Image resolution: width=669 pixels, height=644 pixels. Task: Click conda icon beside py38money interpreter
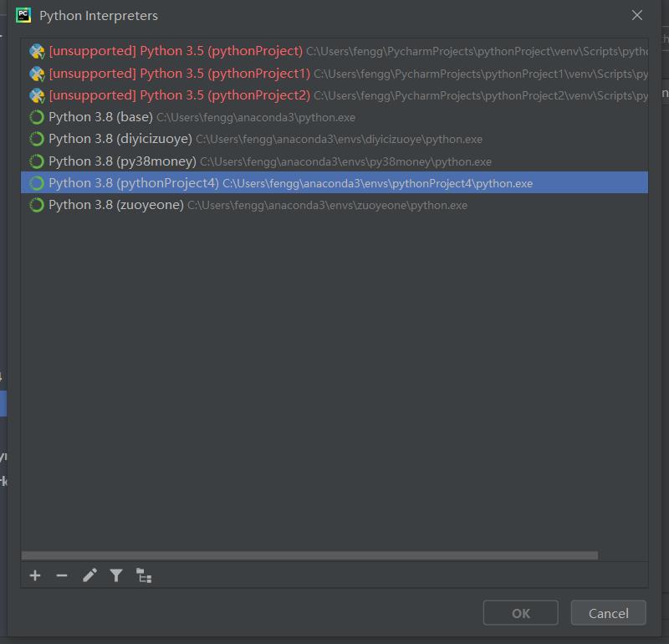point(37,161)
